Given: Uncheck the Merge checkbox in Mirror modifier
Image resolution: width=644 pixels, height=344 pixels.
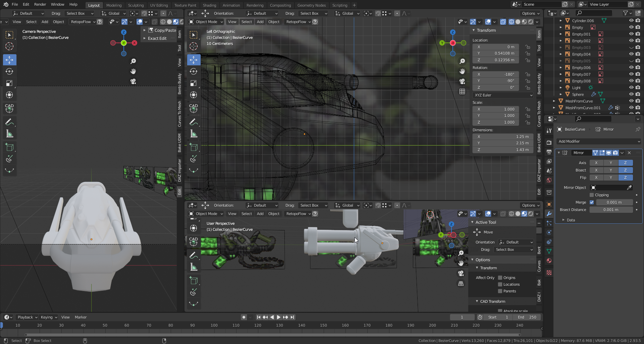Looking at the screenshot, I should [x=592, y=202].
